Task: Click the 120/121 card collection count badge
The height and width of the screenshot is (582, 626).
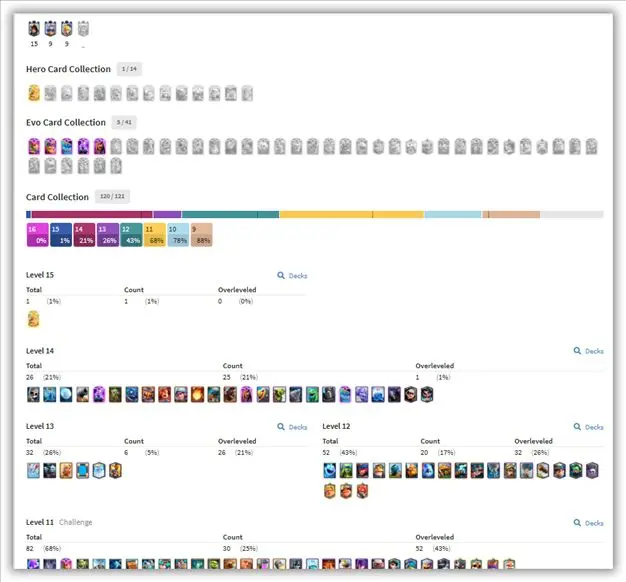Action: click(x=112, y=196)
